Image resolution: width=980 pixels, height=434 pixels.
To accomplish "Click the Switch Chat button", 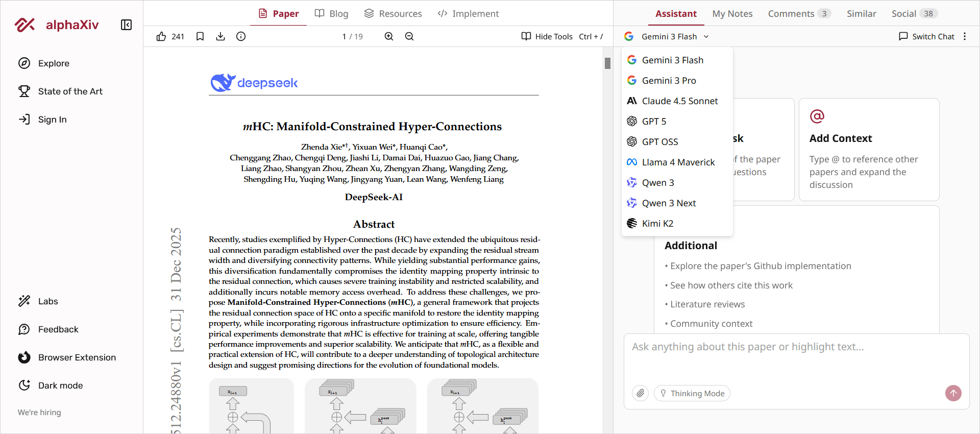I will tap(926, 36).
